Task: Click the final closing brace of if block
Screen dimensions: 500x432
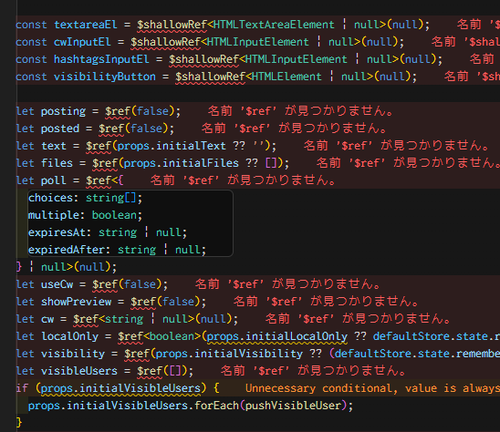Action: (x=19, y=423)
